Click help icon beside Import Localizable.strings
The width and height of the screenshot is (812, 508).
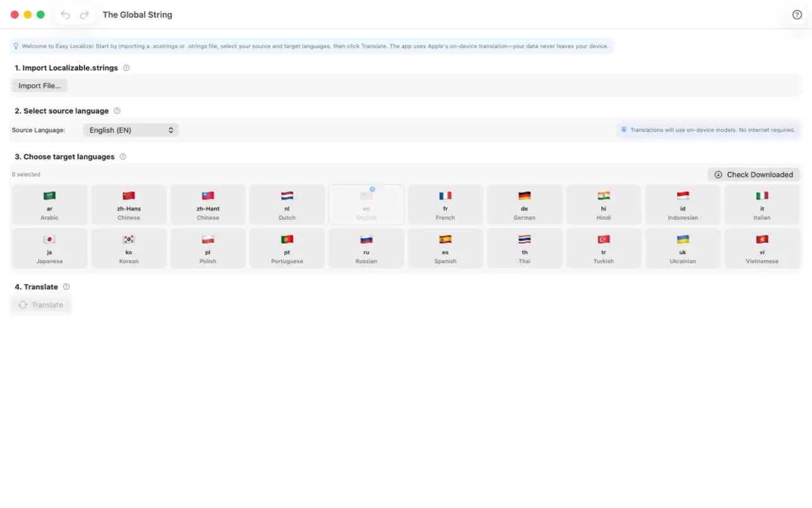click(126, 68)
